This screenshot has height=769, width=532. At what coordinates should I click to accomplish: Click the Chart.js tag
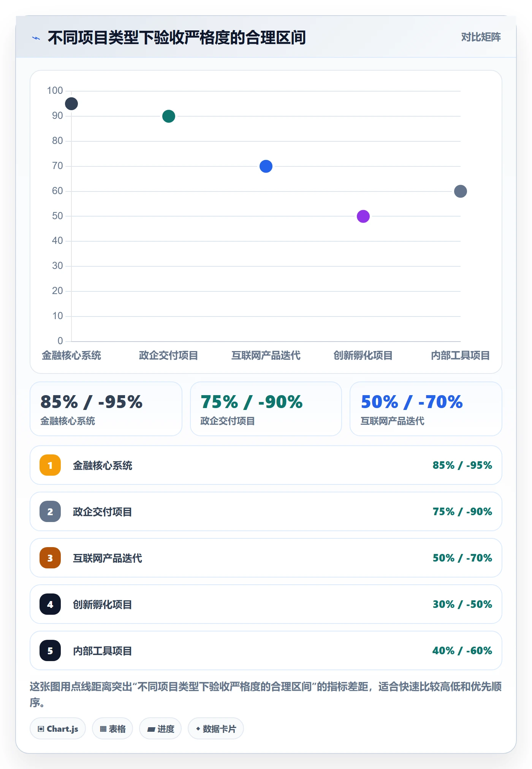[58, 729]
